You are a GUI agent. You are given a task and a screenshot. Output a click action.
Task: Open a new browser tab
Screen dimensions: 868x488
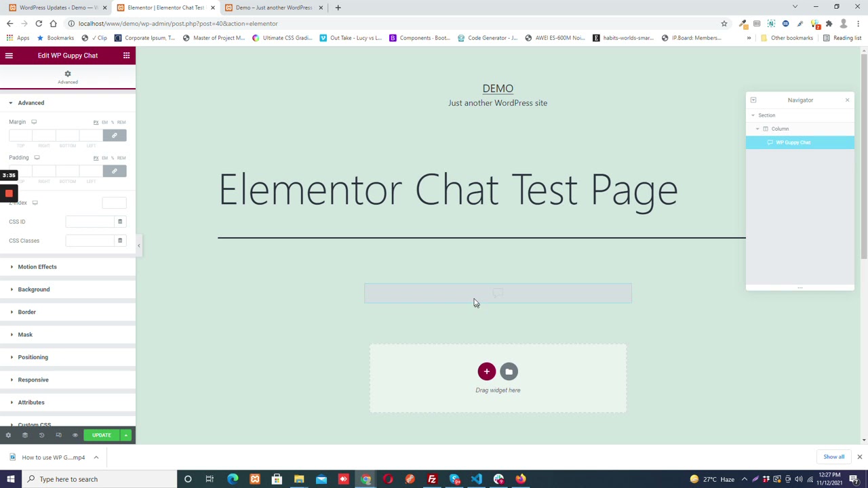338,7
